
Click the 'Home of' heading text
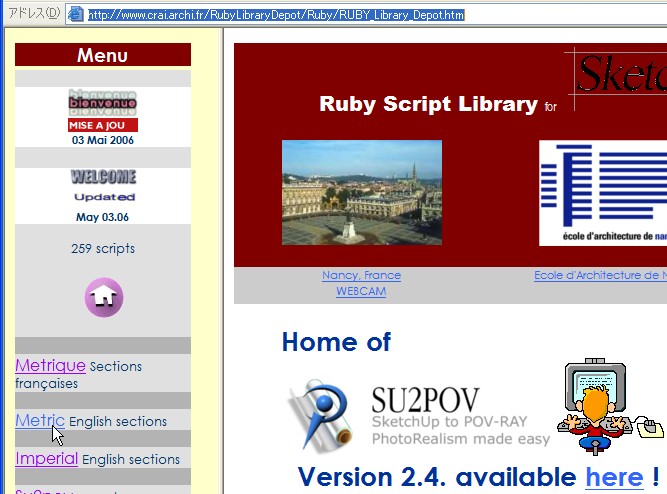coord(336,342)
